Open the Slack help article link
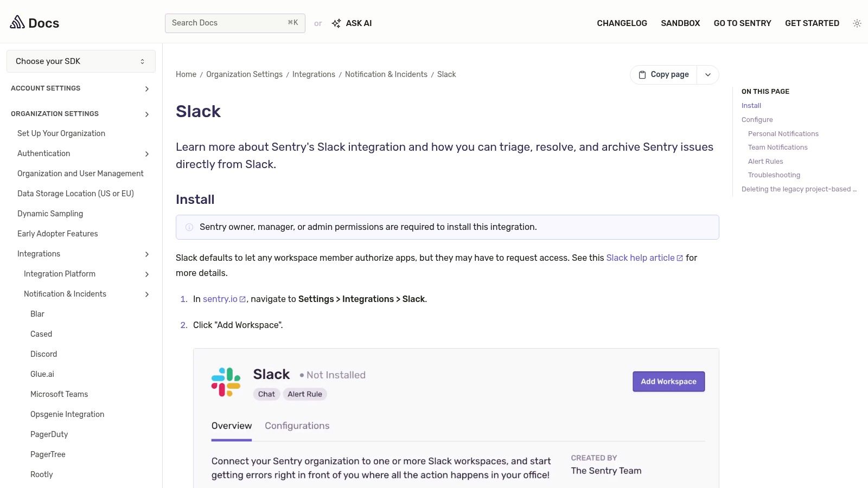 [641, 258]
